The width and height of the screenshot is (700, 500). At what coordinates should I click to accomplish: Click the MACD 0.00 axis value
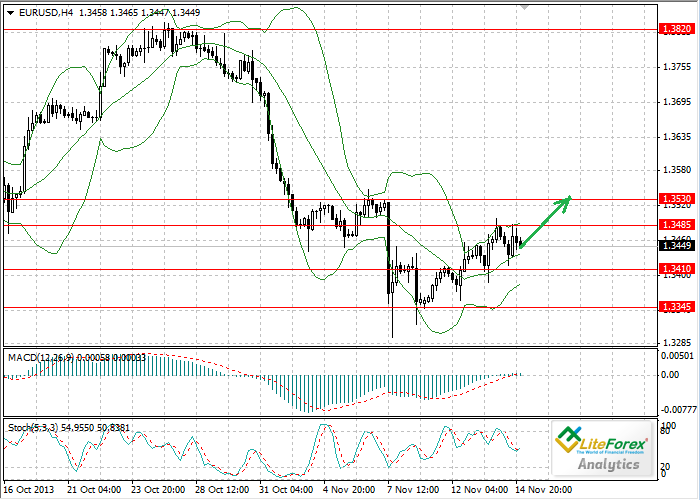672,375
